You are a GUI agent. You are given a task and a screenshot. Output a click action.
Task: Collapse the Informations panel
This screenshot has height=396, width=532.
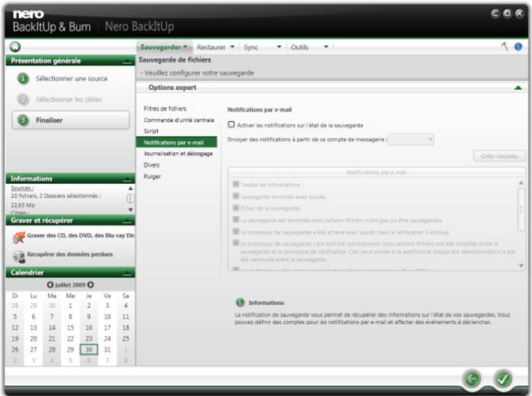click(127, 179)
